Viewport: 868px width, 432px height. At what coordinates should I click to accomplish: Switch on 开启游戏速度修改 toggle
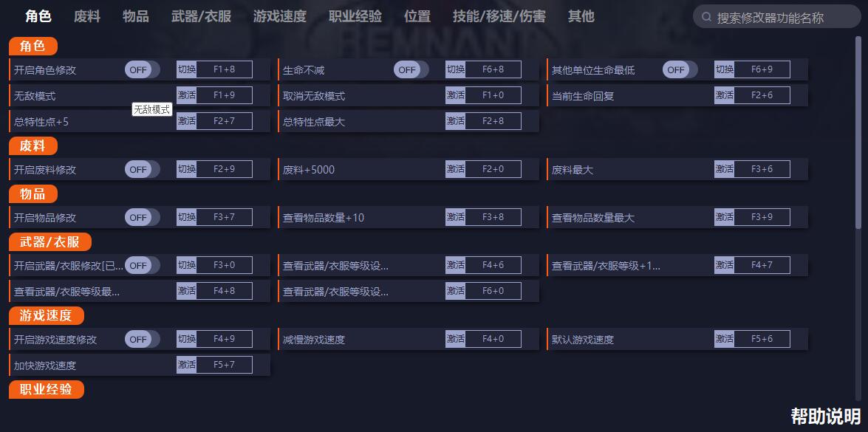(143, 339)
